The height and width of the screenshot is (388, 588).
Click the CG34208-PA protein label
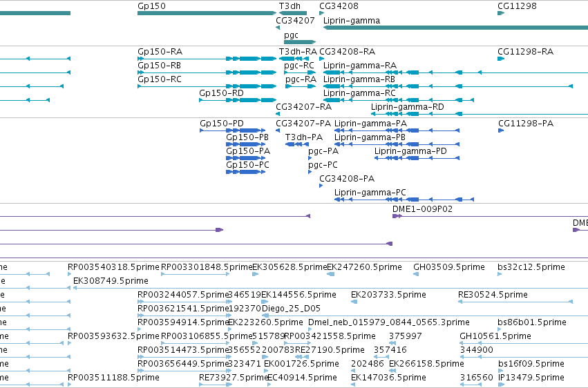[x=347, y=179]
